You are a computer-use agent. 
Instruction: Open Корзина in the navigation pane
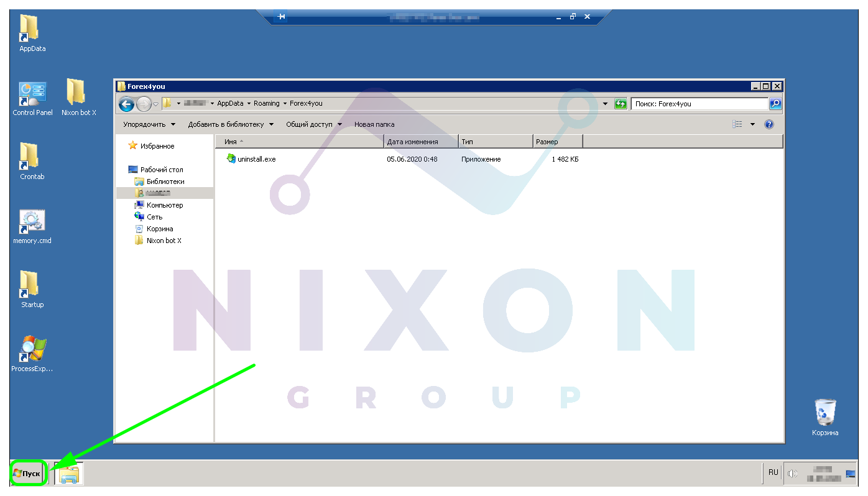pyautogui.click(x=154, y=229)
